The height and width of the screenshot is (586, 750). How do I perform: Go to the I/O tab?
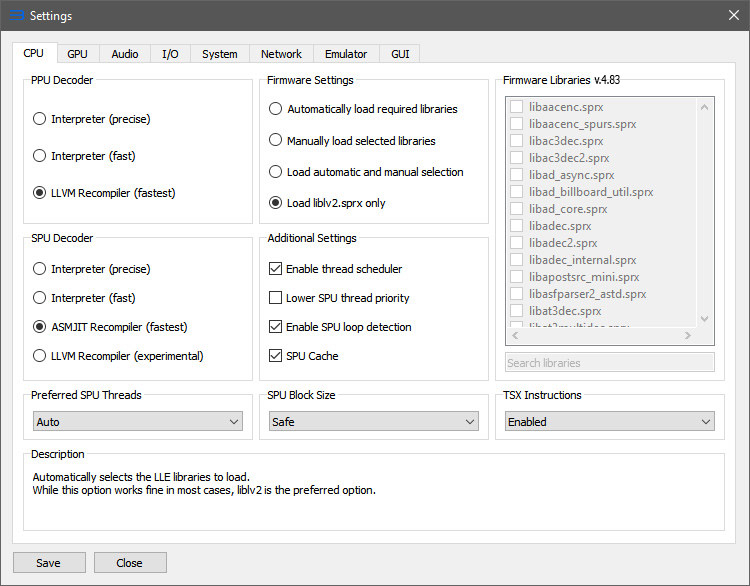coord(170,54)
